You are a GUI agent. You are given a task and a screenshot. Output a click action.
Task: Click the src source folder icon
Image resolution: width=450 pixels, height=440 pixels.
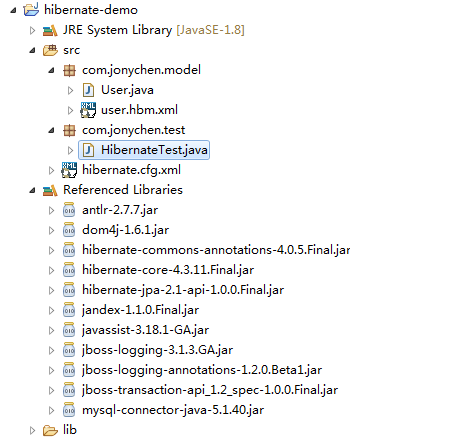(x=50, y=50)
